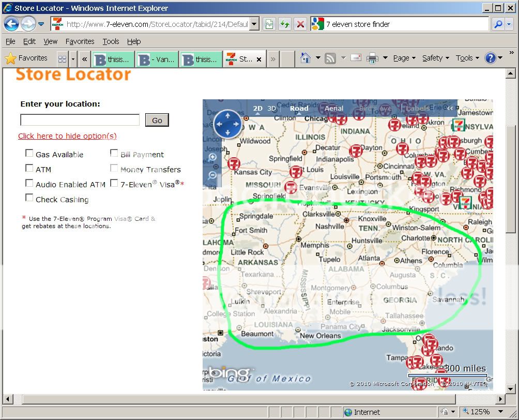519x420 pixels.
Task: Open the Favorites menu in menu bar
Action: point(80,41)
